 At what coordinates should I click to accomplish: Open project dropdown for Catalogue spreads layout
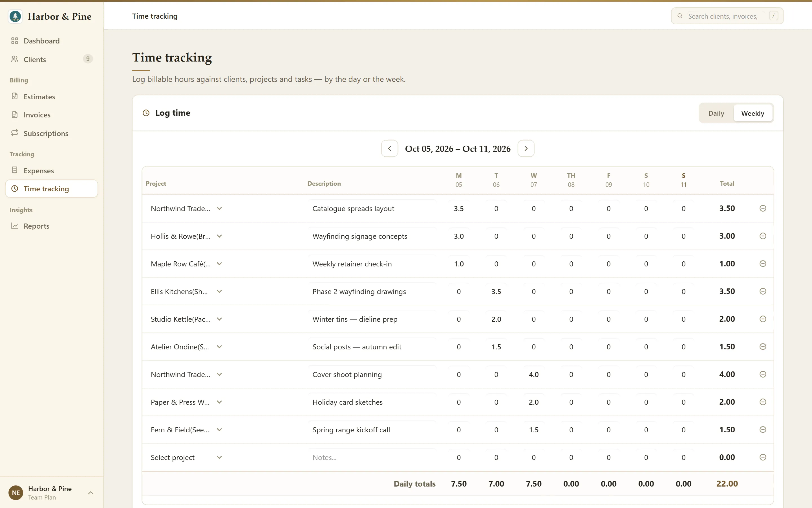[187, 208]
